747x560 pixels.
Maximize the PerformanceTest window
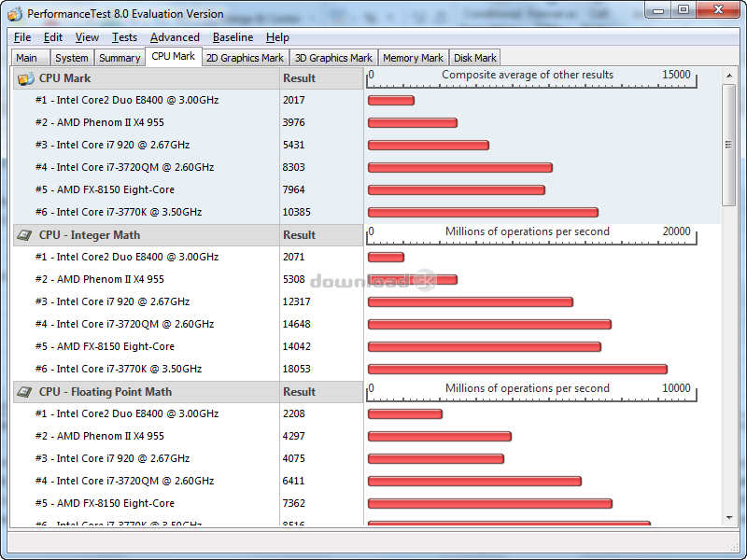[684, 9]
